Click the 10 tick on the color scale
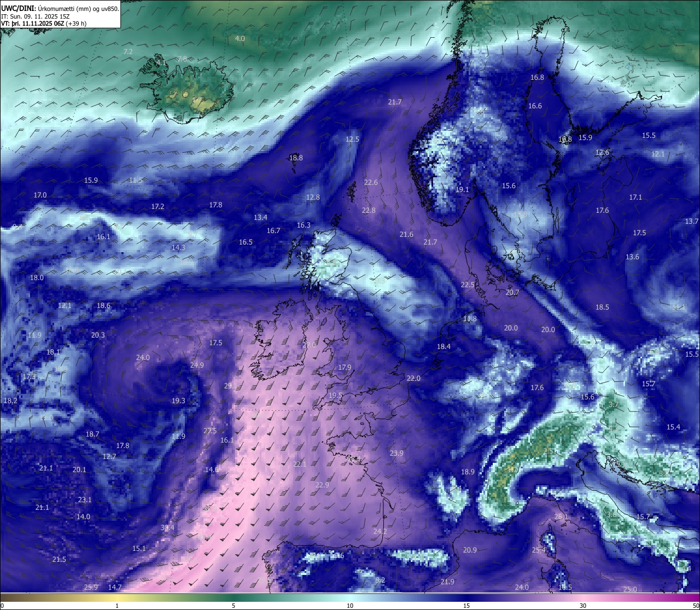Viewport: 700px width, 610px height. [x=350, y=606]
